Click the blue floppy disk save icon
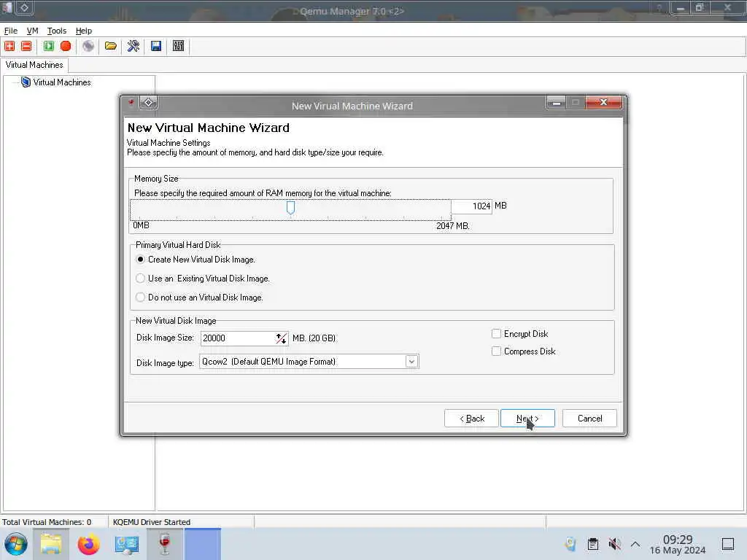Image resolution: width=747 pixels, height=560 pixels. 156,46
